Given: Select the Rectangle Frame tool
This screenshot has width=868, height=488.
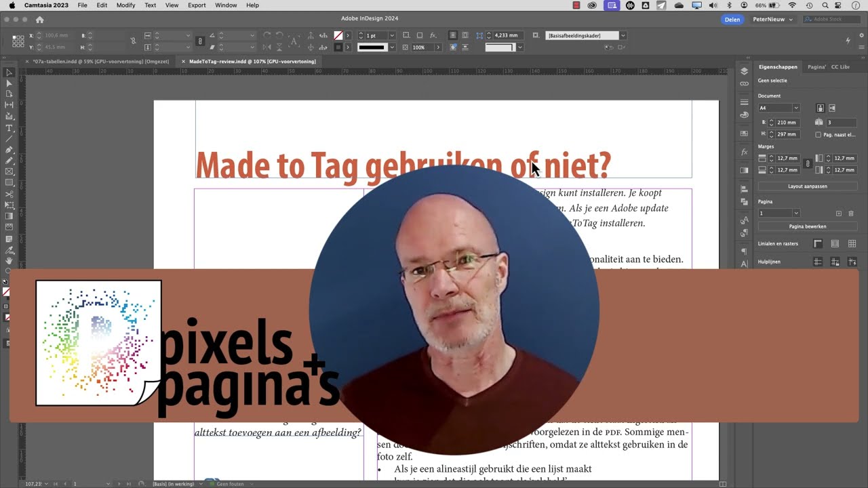Looking at the screenshot, I should [x=9, y=171].
